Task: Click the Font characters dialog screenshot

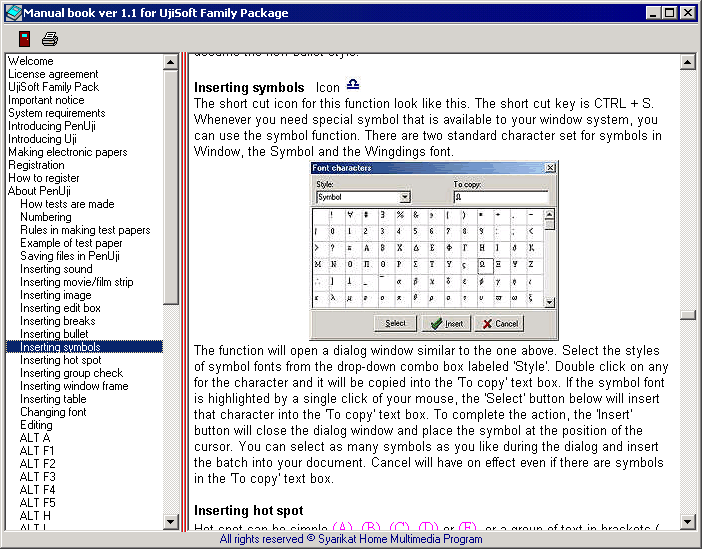Action: coord(434,250)
